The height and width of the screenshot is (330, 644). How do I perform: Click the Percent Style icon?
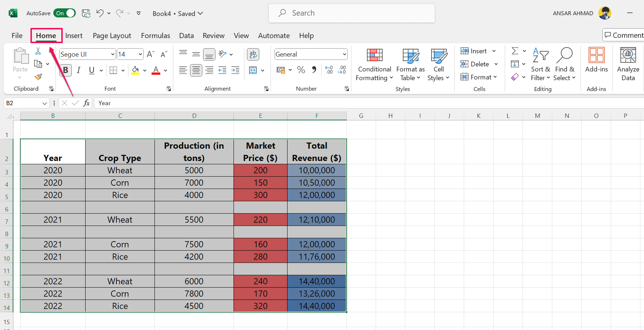click(301, 70)
